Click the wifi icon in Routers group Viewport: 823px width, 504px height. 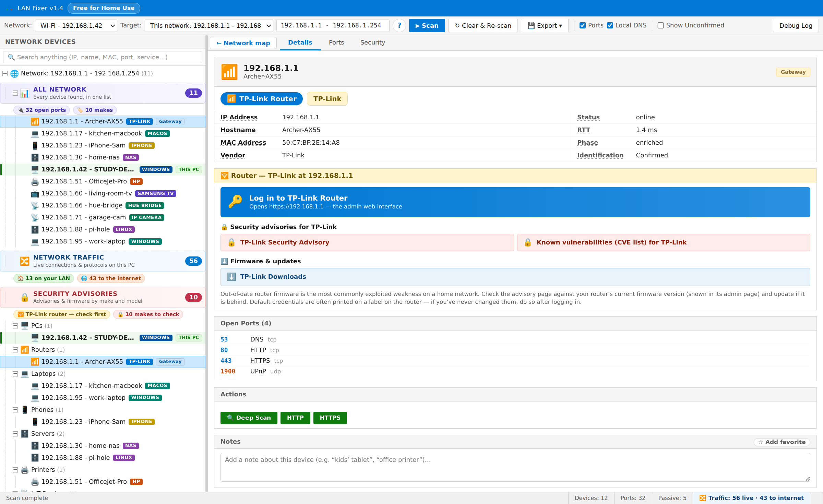tap(25, 350)
